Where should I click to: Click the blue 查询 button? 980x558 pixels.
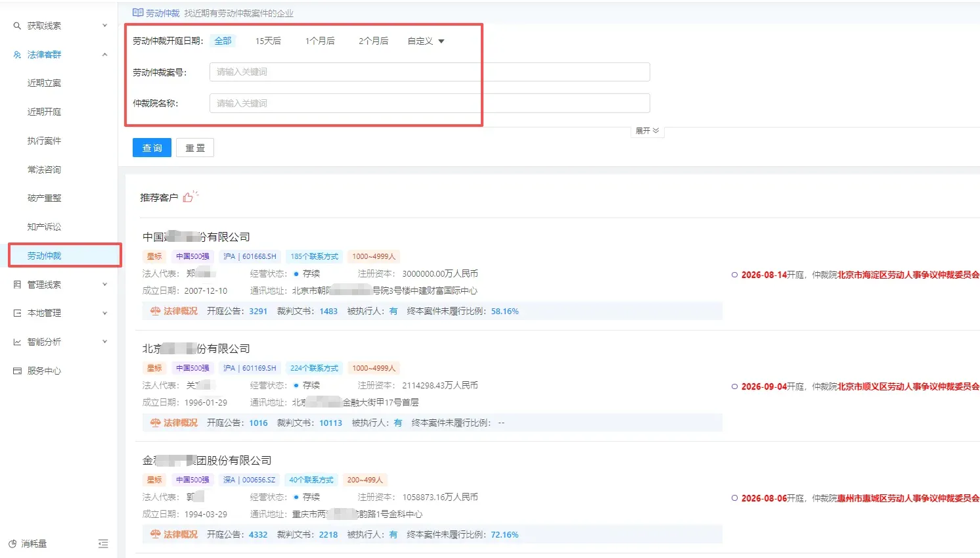pos(152,148)
